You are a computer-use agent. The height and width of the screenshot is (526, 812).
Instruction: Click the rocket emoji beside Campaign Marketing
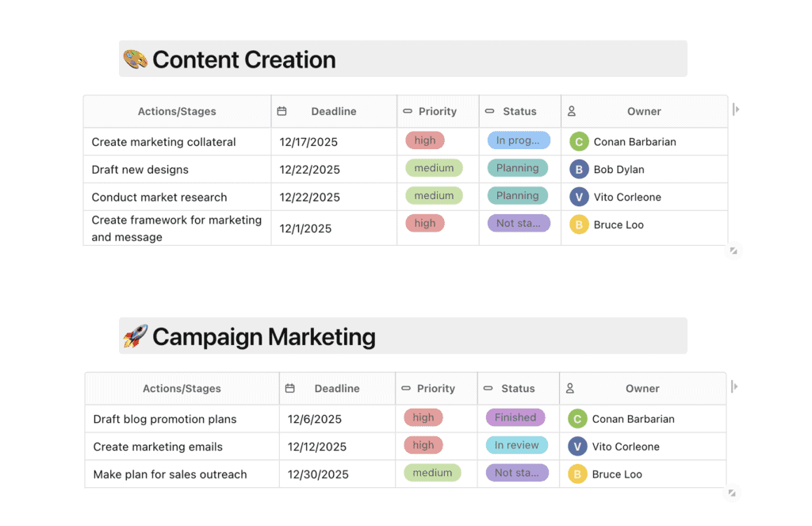[x=136, y=336]
